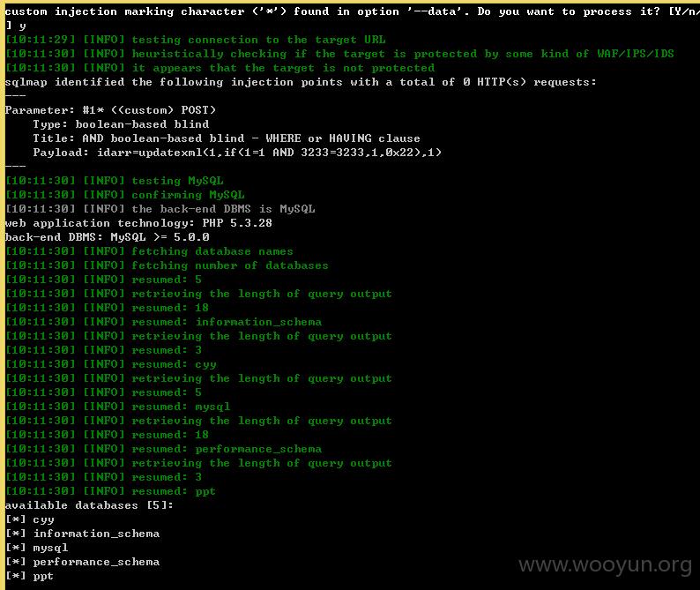The width and height of the screenshot is (700, 590).
Task: Click 'the back-end DBMS is MySQL' line
Action: 160,209
